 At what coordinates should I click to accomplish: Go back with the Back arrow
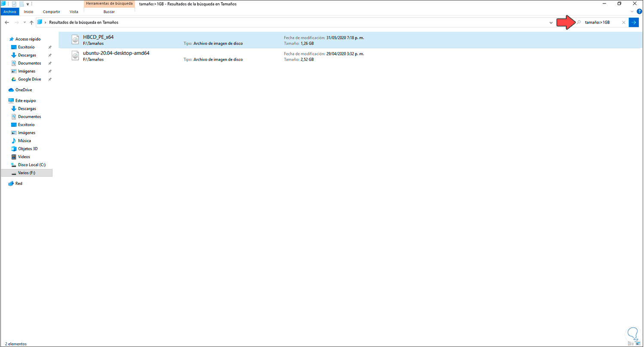7,22
